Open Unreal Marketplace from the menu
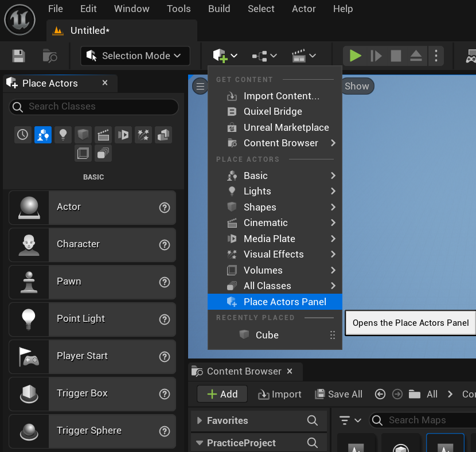 click(x=275, y=127)
